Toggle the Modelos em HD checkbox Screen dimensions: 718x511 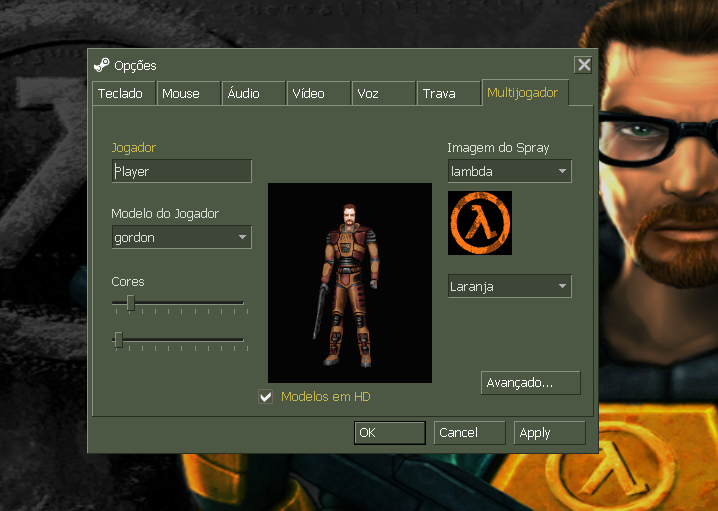coord(266,397)
